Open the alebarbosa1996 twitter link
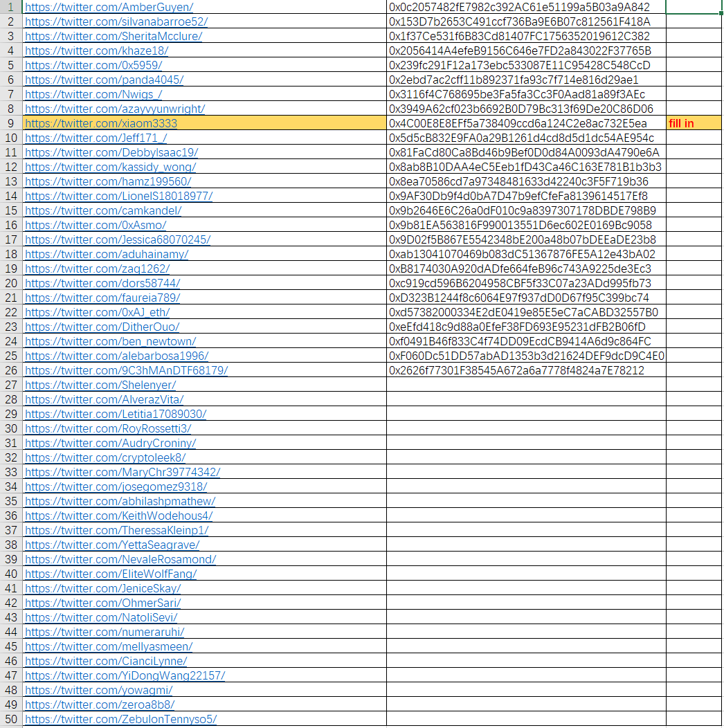This screenshot has width=724, height=728. (x=117, y=356)
